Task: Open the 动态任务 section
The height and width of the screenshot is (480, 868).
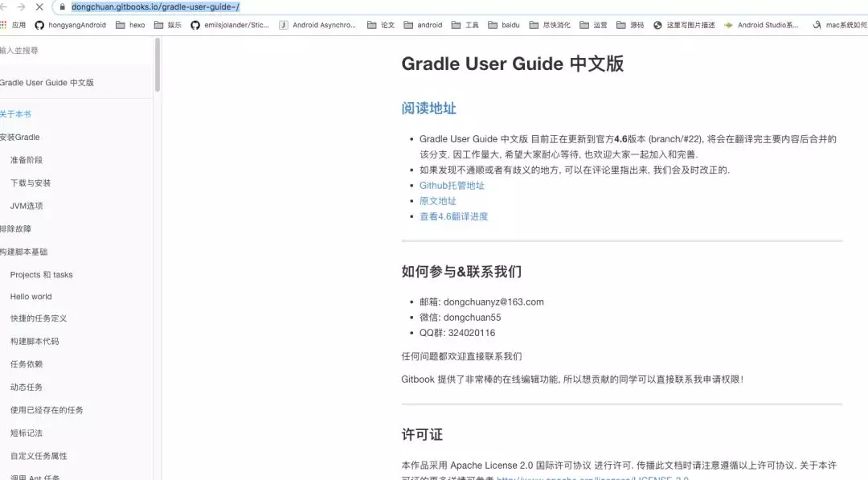Action: (26, 387)
